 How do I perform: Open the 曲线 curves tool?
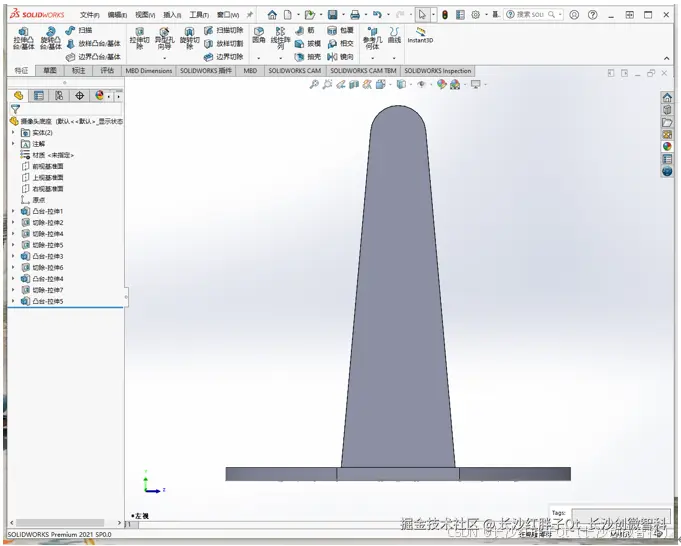pyautogui.click(x=394, y=35)
